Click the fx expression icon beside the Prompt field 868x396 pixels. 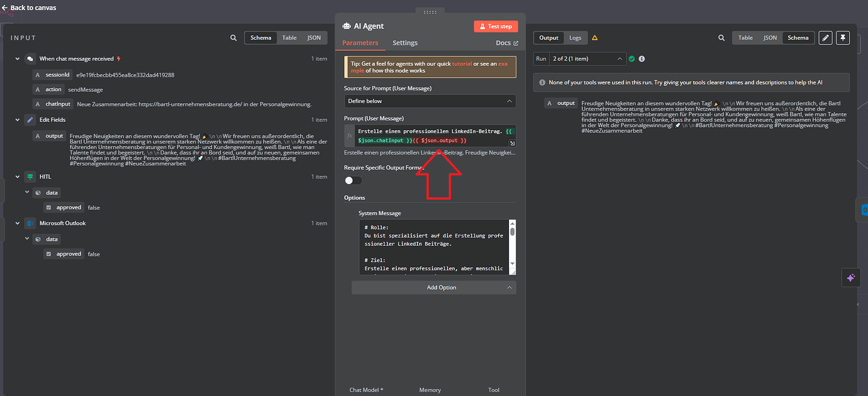[x=350, y=135]
